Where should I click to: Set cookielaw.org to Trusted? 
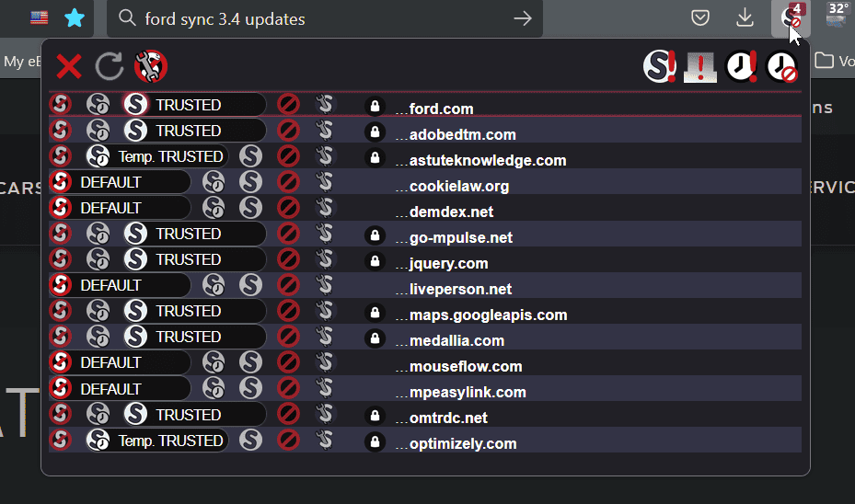coord(251,181)
